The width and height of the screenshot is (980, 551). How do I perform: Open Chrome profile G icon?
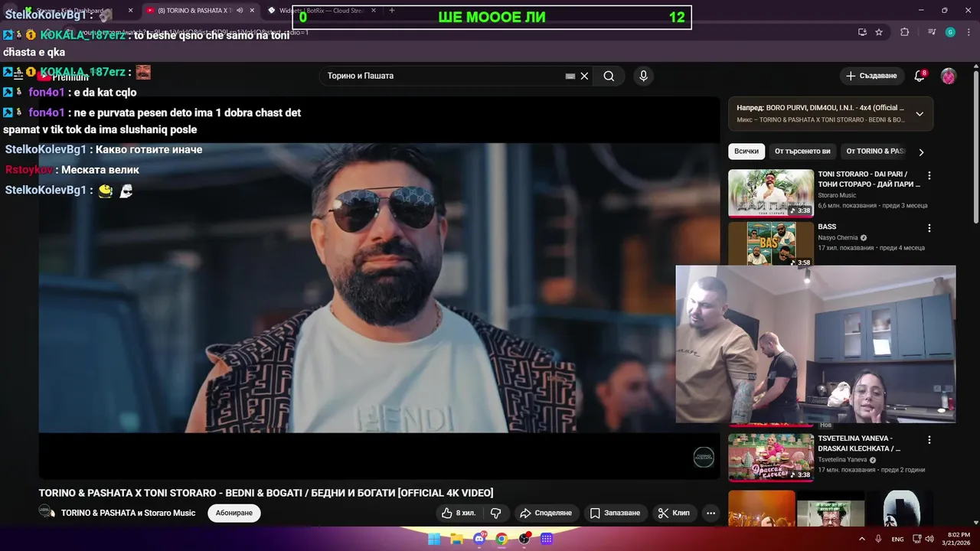[x=950, y=32]
